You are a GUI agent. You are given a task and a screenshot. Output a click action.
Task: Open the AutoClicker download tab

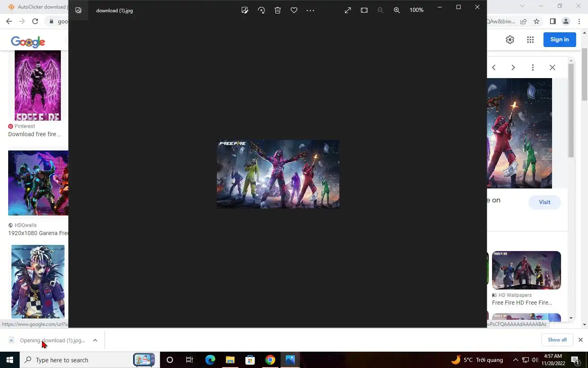click(x=38, y=7)
